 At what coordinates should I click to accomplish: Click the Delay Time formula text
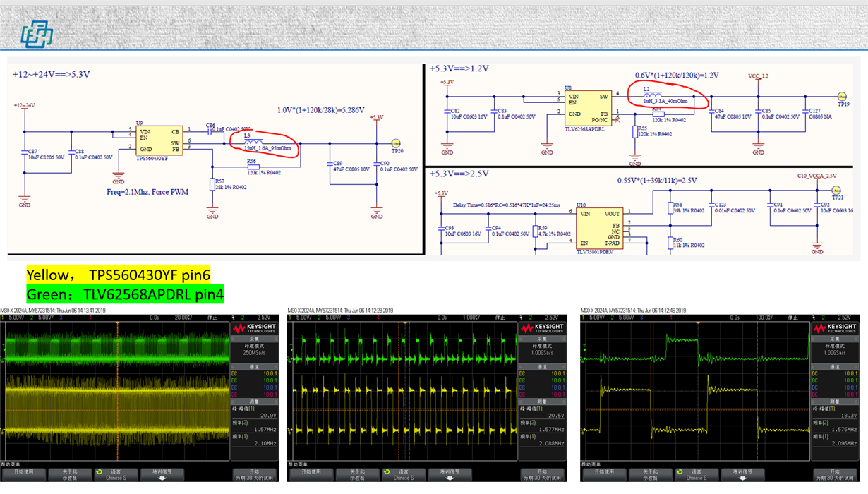(506, 205)
